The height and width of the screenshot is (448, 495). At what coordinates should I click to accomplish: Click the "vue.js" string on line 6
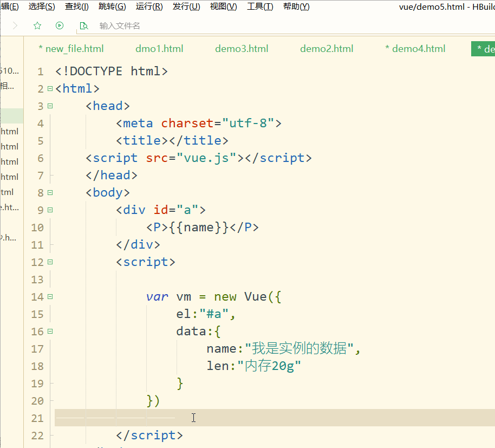[206, 158]
